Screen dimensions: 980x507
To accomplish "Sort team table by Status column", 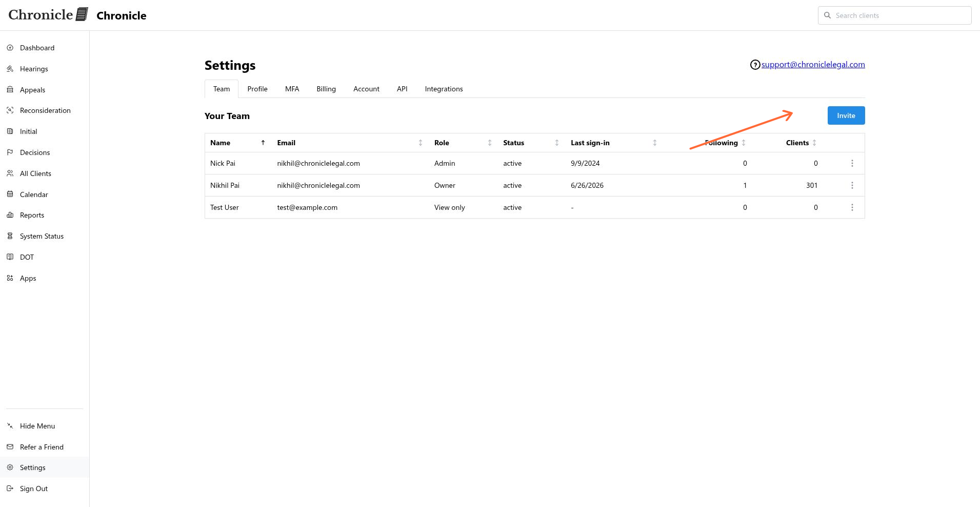I will [556, 143].
